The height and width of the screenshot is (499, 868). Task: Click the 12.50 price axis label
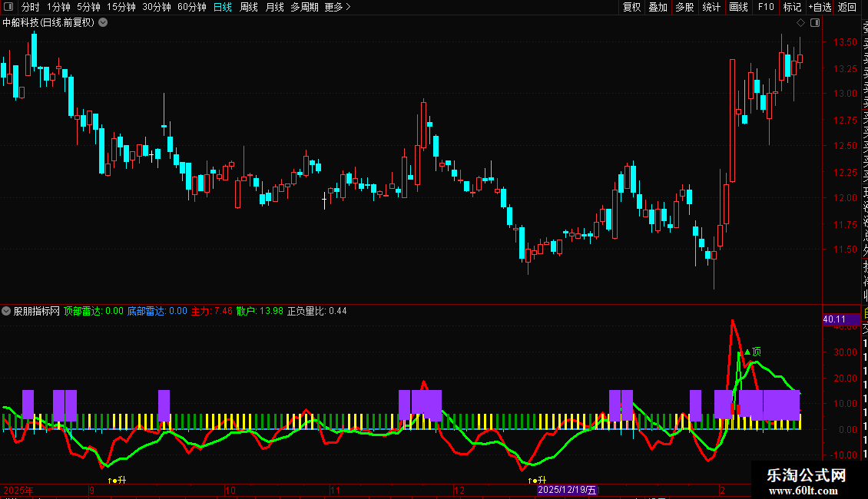pos(845,146)
